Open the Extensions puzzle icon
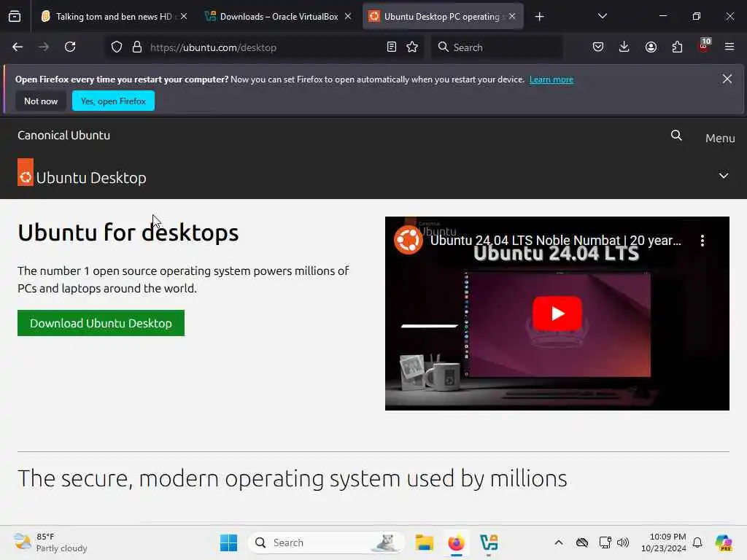747x560 pixels. pos(677,47)
